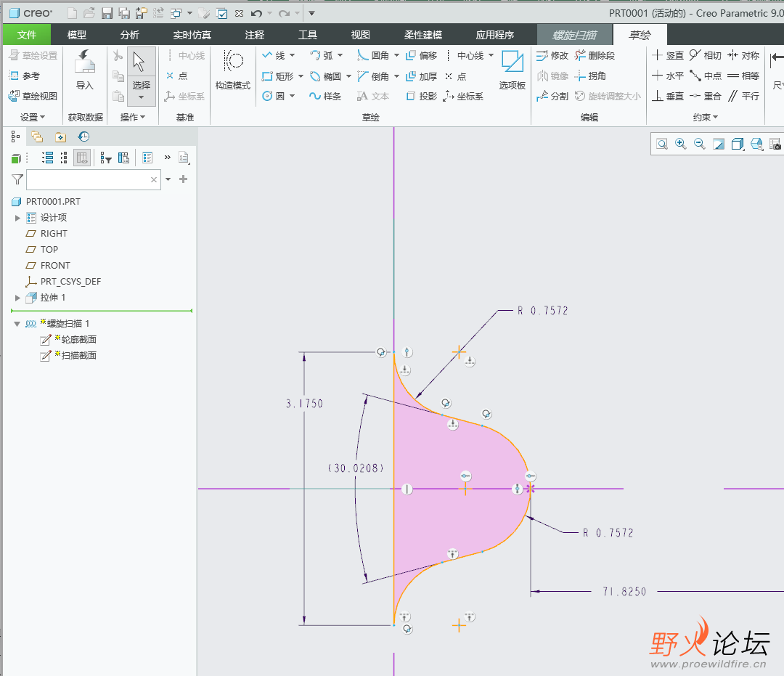This screenshot has height=676, width=784.
Task: Apply the Symmetric (对称) constraint
Action: (743, 55)
